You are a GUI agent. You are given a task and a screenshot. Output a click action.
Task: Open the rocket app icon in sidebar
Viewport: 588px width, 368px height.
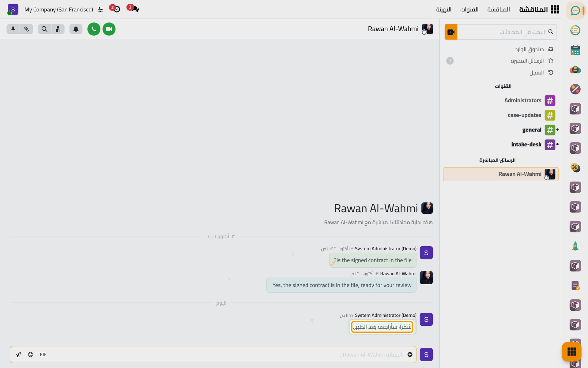click(x=575, y=246)
